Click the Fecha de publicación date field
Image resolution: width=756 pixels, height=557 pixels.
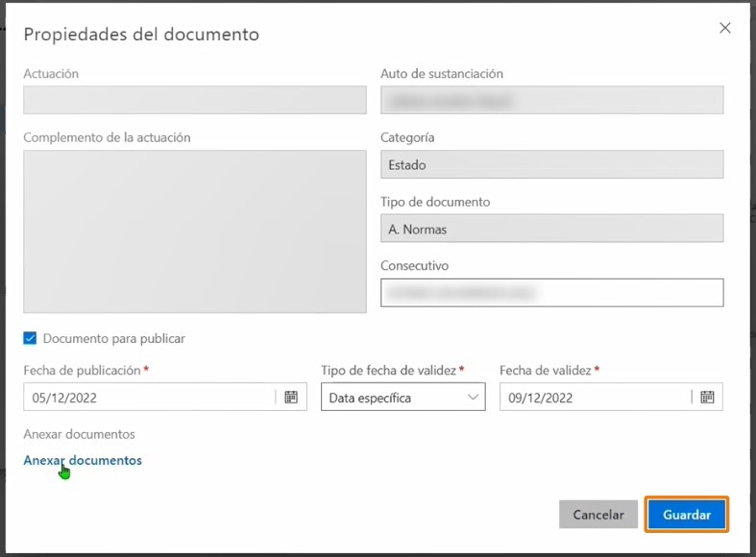149,397
